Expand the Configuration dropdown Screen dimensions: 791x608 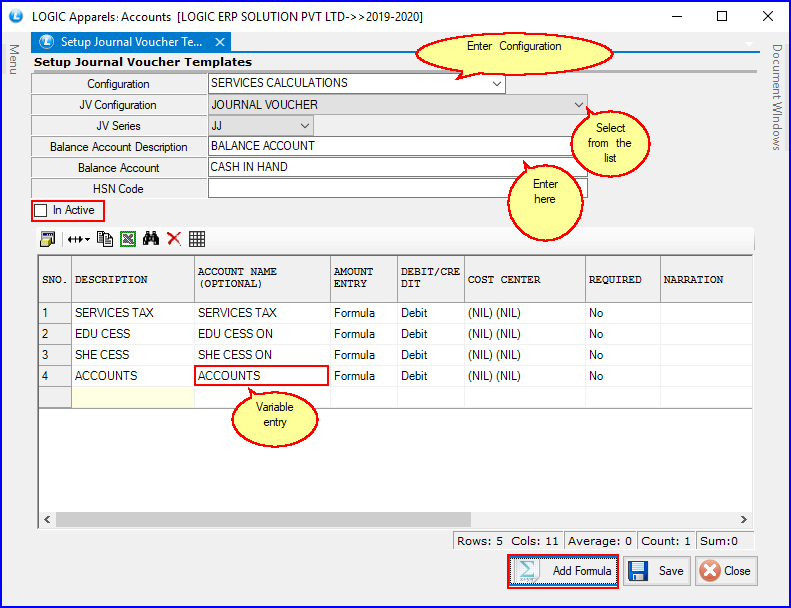(497, 84)
